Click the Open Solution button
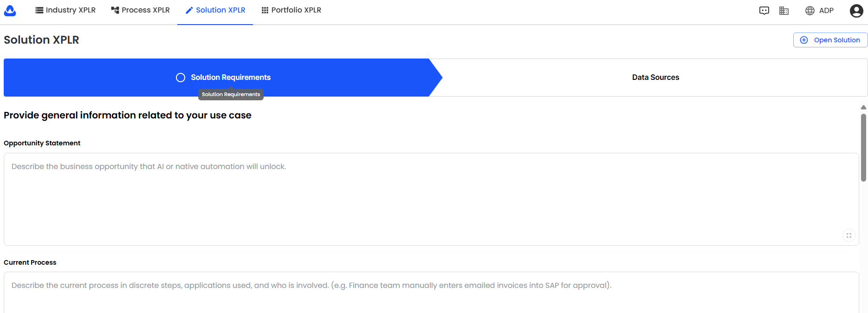868x313 pixels. 830,40
